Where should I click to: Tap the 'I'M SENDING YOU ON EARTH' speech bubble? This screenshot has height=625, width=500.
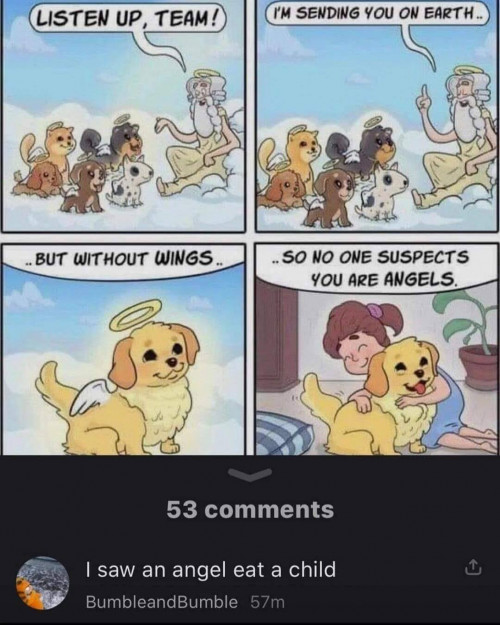(376, 14)
